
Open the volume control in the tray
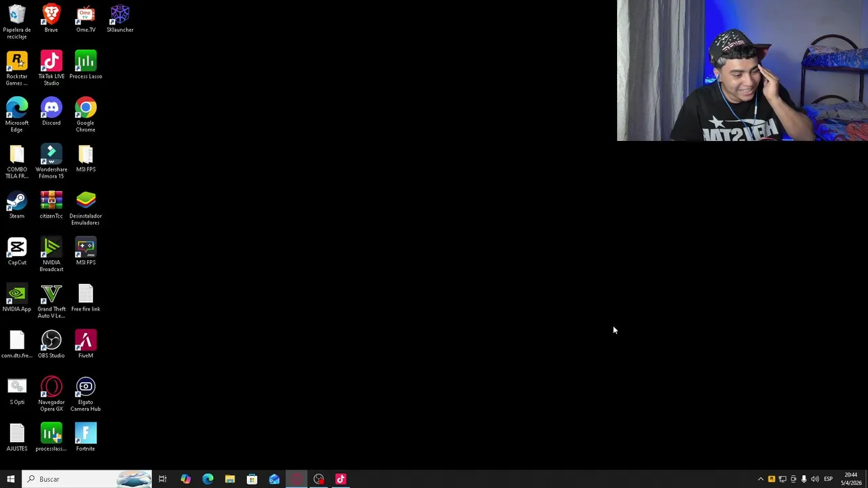(x=814, y=479)
